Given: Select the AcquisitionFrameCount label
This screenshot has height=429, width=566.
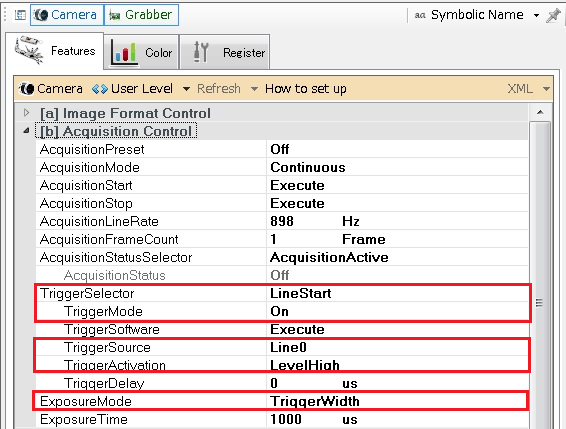Looking at the screenshot, I should [109, 239].
